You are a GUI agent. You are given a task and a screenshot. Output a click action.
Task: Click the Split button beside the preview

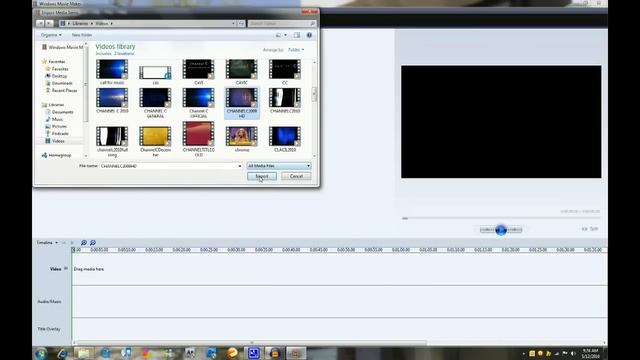(x=590, y=229)
